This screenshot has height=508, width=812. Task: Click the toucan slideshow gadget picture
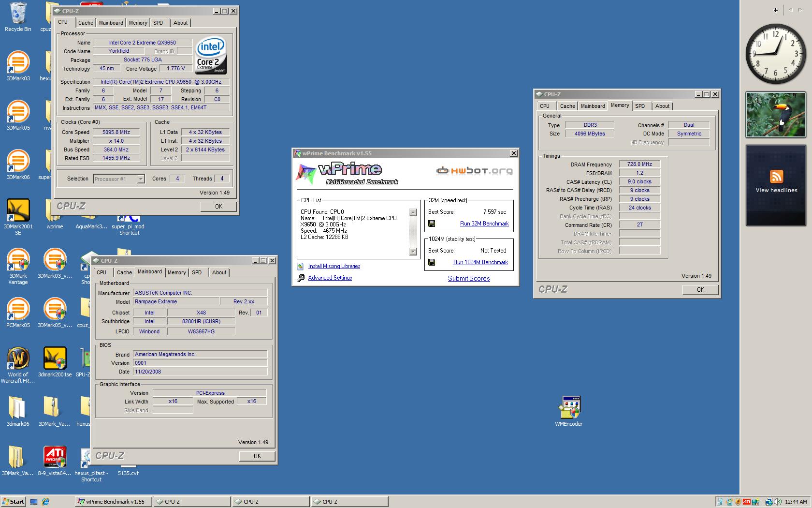(776, 115)
